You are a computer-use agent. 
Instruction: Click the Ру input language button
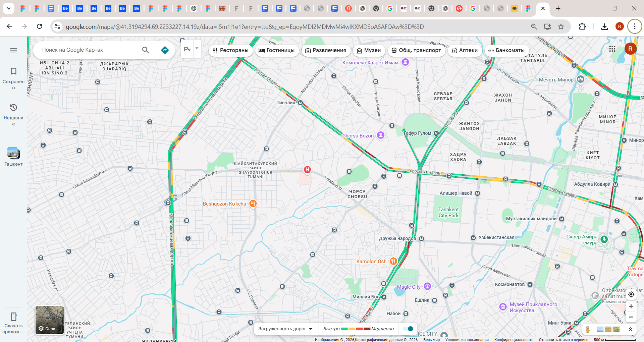(x=187, y=49)
